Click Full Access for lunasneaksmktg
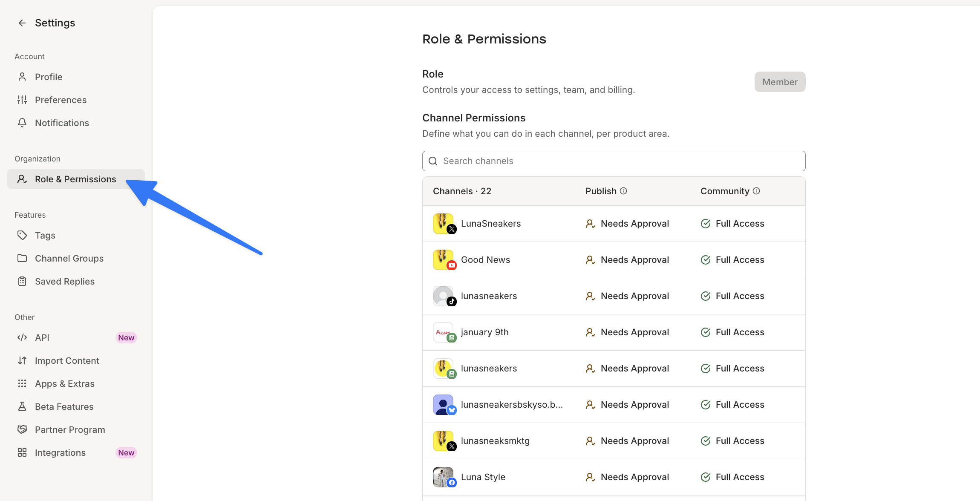Image resolution: width=980 pixels, height=501 pixels. 732,441
